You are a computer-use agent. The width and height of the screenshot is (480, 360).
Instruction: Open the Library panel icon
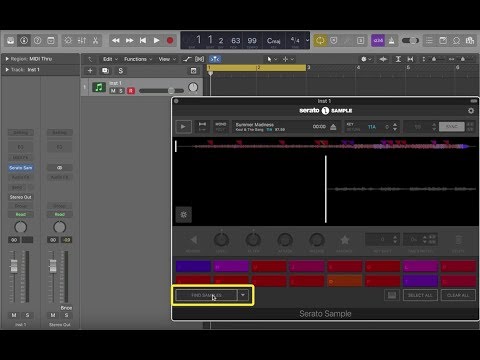point(11,41)
